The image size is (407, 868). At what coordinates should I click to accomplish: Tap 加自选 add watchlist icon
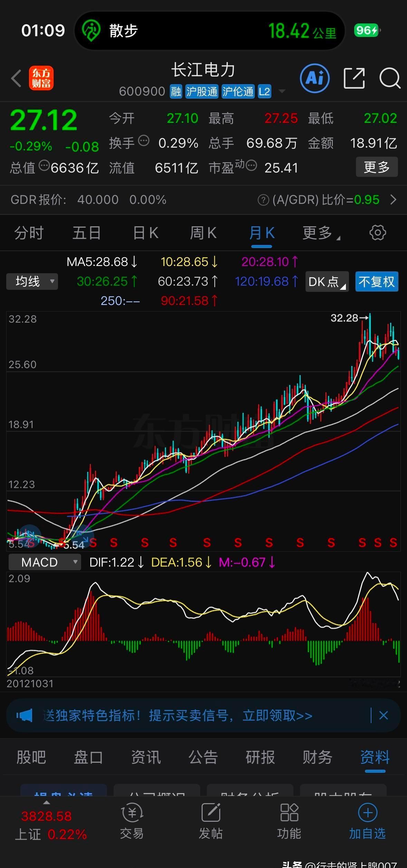click(367, 821)
